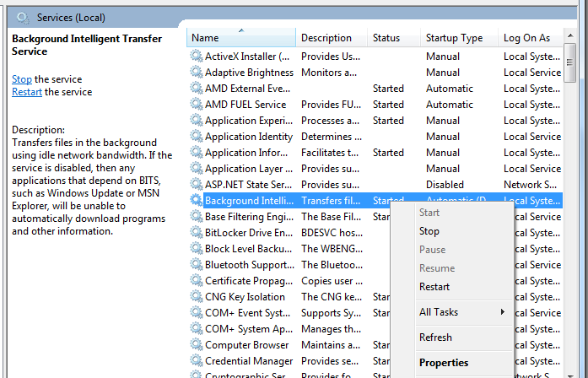Click the Restart the service link

point(27,92)
